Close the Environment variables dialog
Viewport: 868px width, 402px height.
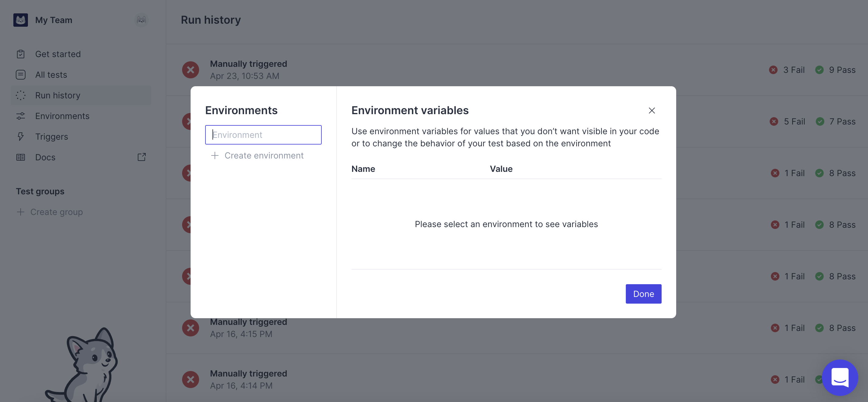652,111
